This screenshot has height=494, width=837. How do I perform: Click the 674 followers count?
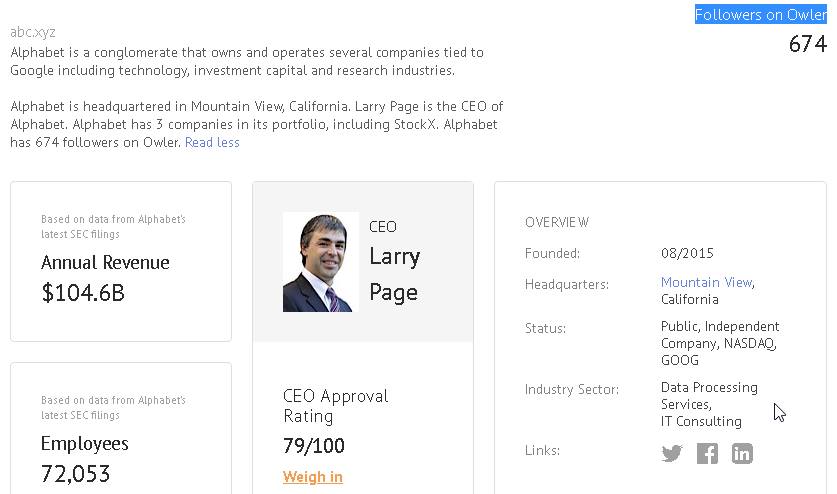(807, 44)
